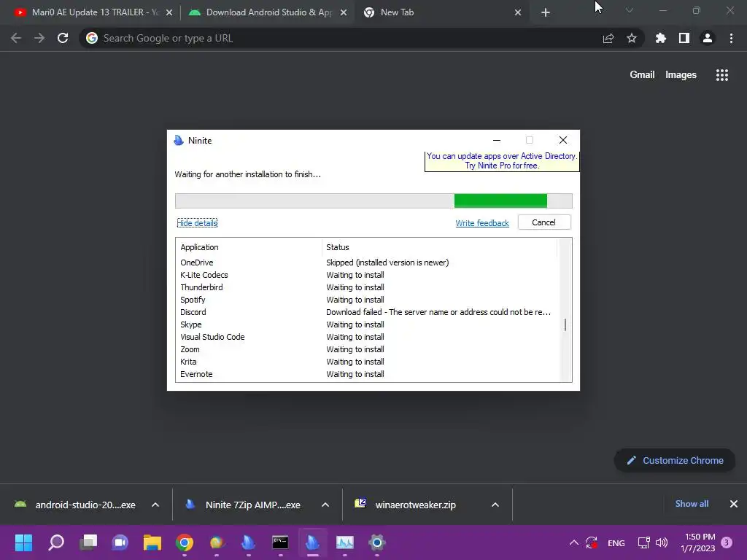Image resolution: width=747 pixels, height=560 pixels.
Task: Click Show all downloads
Action: (x=692, y=504)
